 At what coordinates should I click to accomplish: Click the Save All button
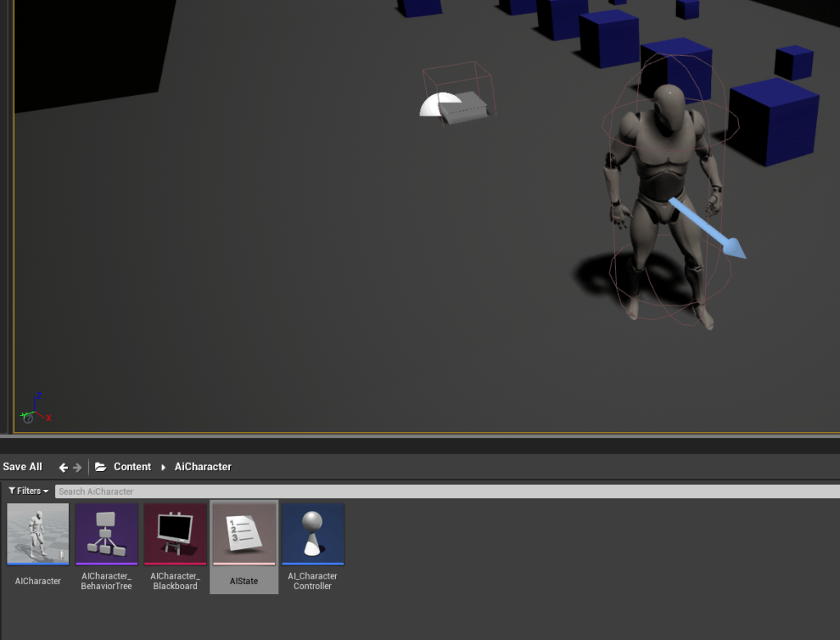coord(23,467)
